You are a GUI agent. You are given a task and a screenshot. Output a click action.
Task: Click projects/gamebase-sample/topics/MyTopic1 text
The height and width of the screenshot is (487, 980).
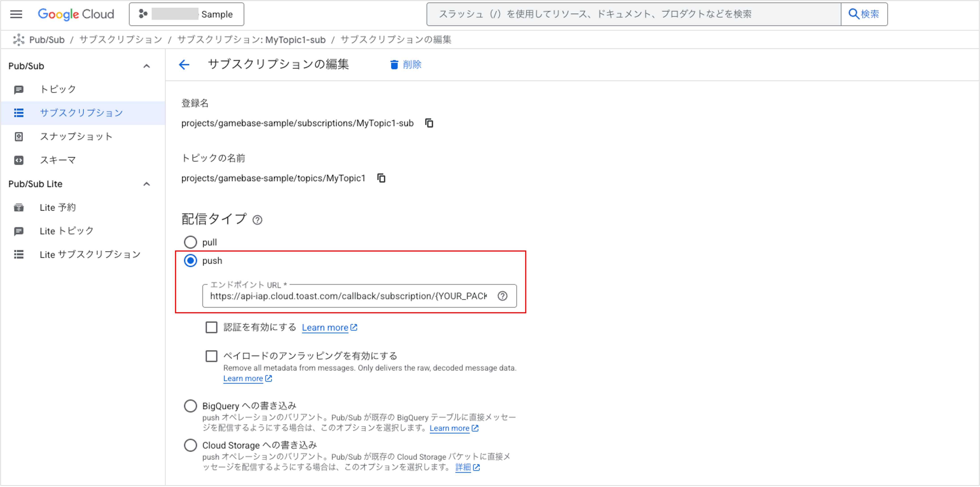(x=273, y=178)
